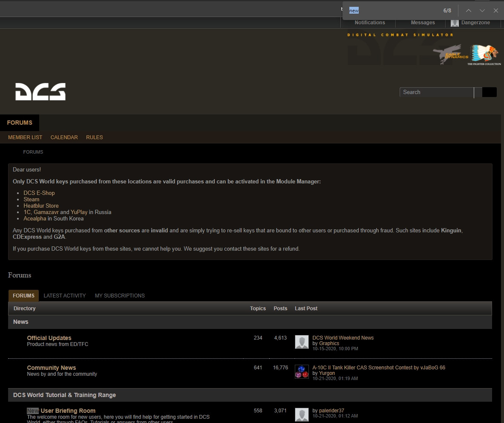Open the Steam store link
This screenshot has width=504, height=423.
(31, 200)
